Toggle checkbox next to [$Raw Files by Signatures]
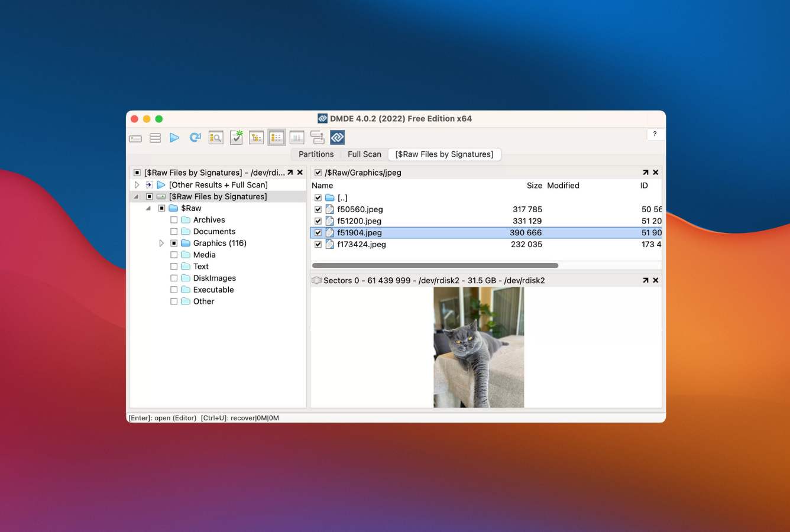The width and height of the screenshot is (790, 532). pyautogui.click(x=150, y=197)
